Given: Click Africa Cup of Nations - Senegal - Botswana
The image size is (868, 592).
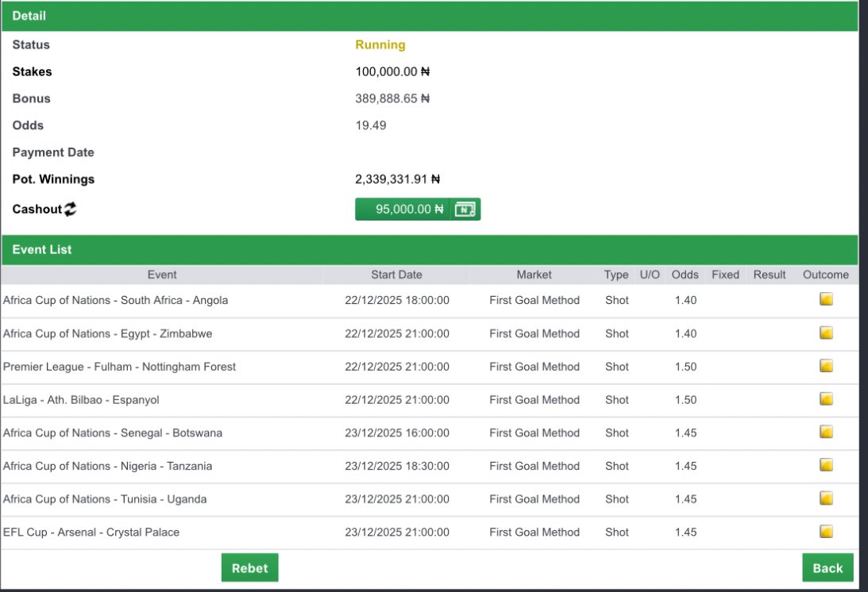Looking at the screenshot, I should 113,432.
